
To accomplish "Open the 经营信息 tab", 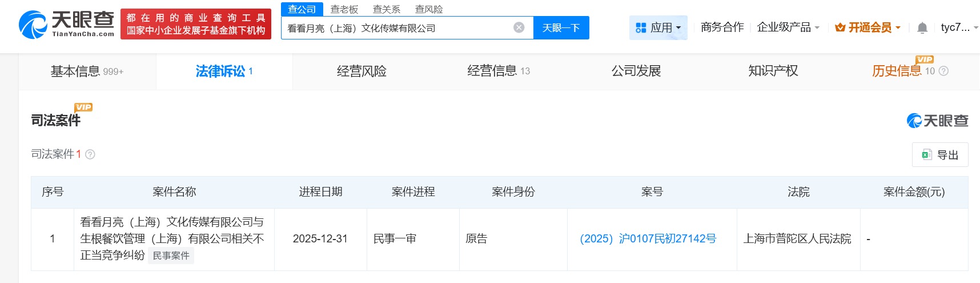I will [x=499, y=71].
